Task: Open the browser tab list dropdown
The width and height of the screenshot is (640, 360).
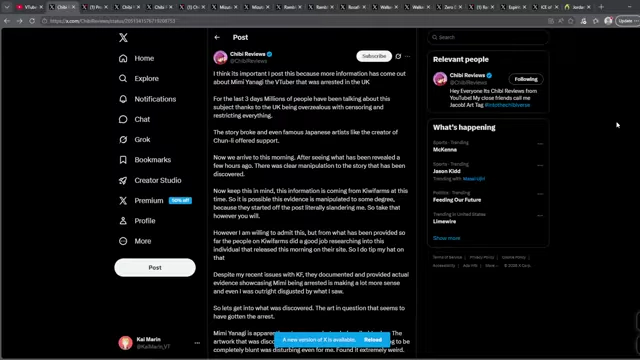Action: 7,7
